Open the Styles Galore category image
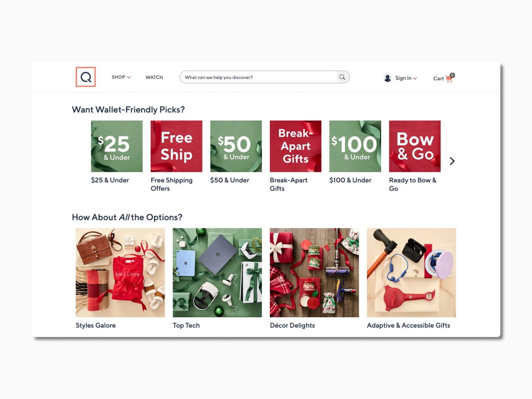Viewport: 532px width, 399px height. [x=120, y=273]
